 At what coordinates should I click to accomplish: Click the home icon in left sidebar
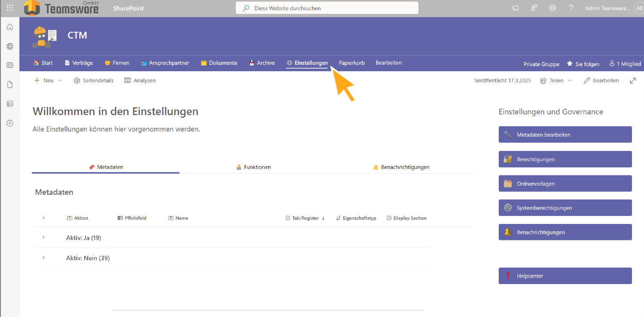coord(10,27)
